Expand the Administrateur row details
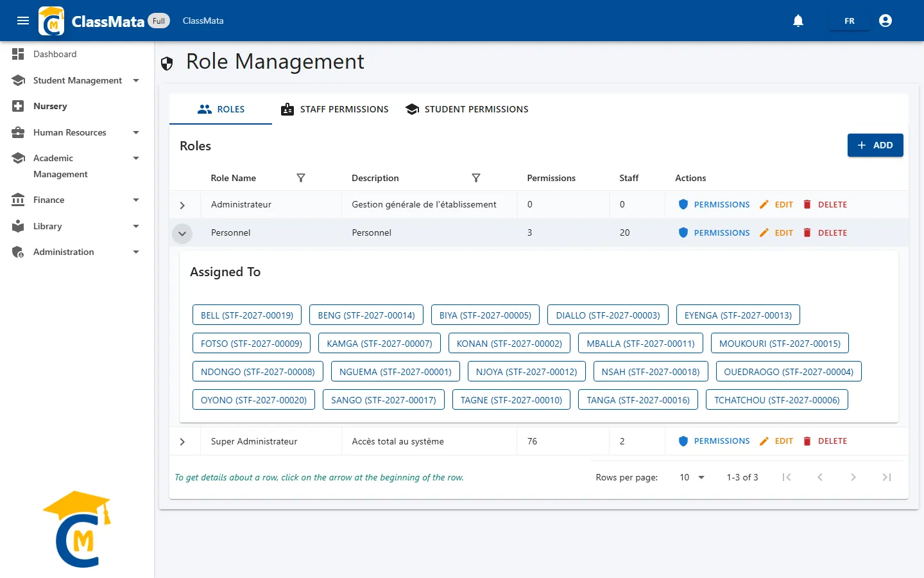This screenshot has height=578, width=924. [x=182, y=206]
